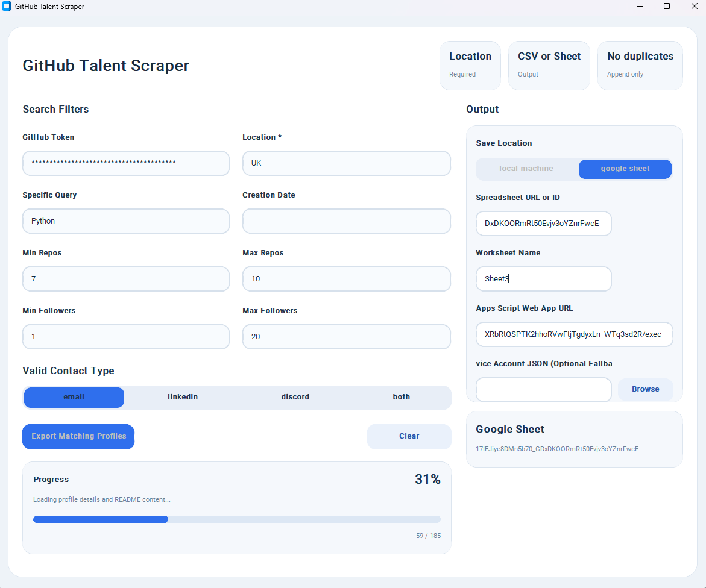706x588 pixels.
Task: Click the Spreadsheet URL or ID field
Action: [x=543, y=223]
